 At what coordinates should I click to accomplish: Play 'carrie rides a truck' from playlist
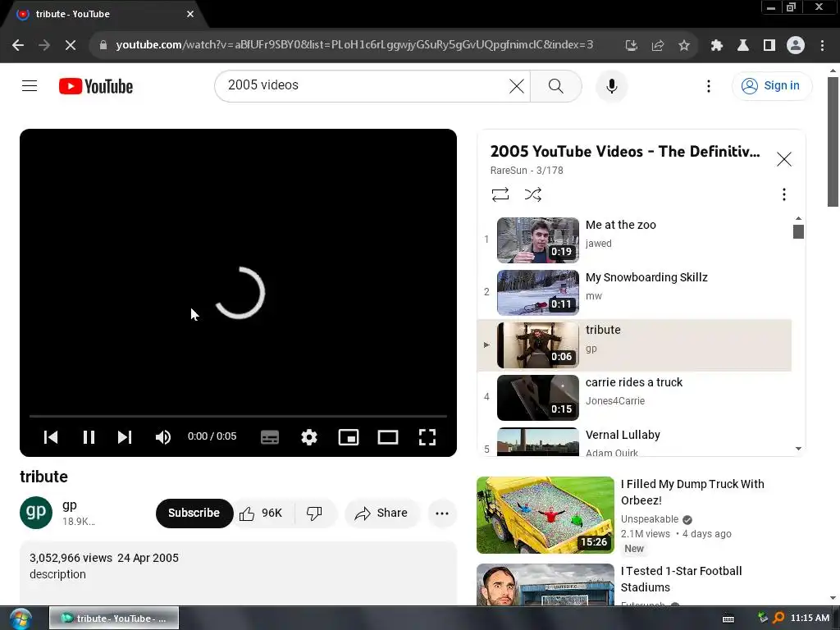coord(634,398)
